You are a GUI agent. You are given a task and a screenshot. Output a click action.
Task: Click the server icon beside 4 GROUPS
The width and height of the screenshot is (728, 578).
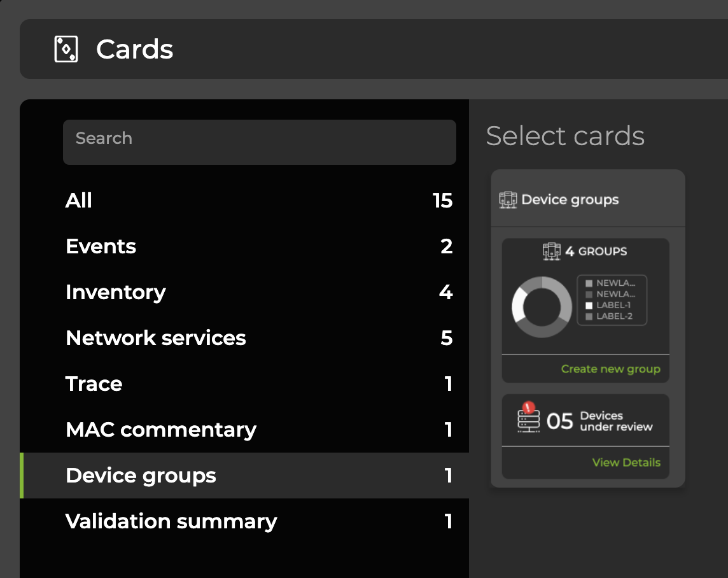(551, 251)
